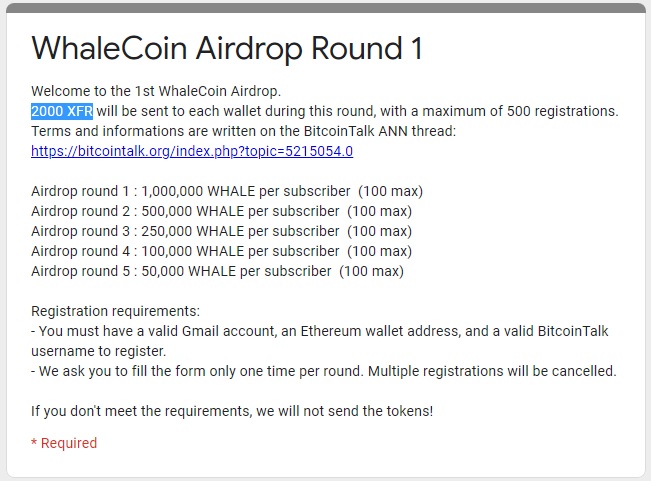Click the "Registration requirements:" heading text
Viewport: 651px width, 481px height.
point(115,311)
